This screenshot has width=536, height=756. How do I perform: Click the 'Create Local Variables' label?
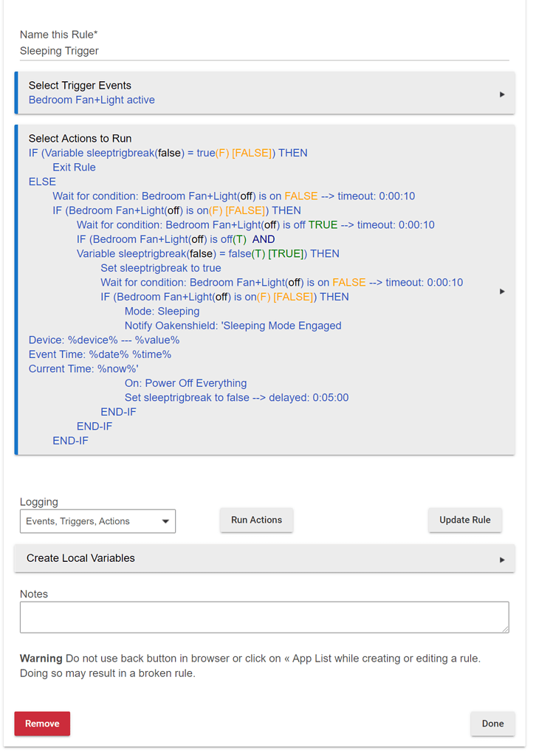80,558
